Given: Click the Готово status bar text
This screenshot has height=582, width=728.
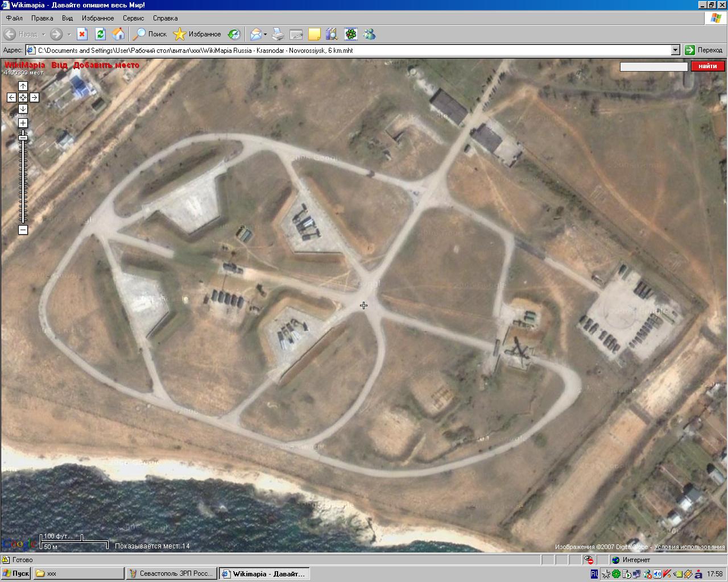Looking at the screenshot, I should coord(23,560).
